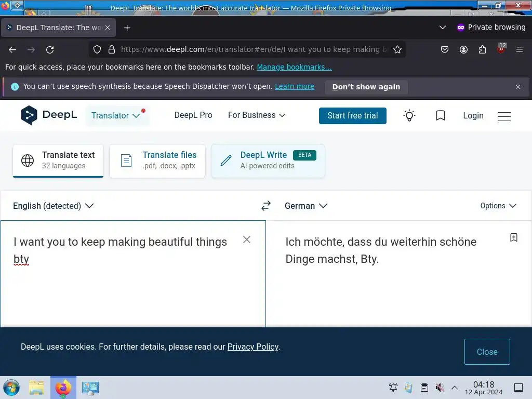Expand hidden system tray icons
Image resolution: width=532 pixels, height=399 pixels.
pyautogui.click(x=455, y=388)
